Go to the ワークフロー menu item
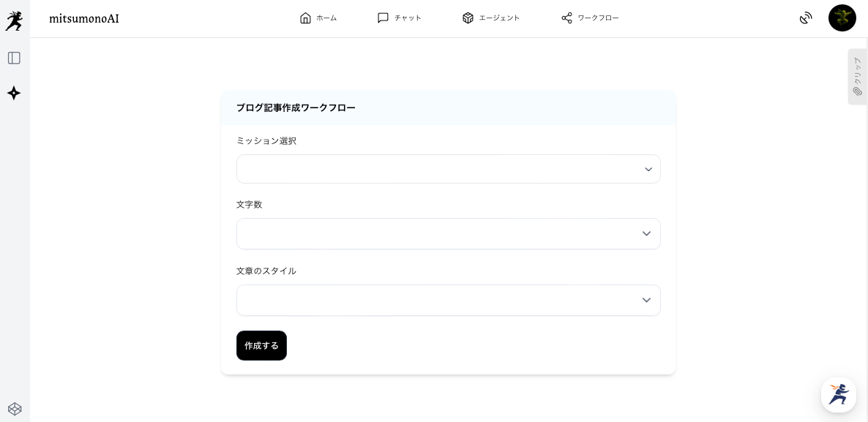 tap(590, 18)
